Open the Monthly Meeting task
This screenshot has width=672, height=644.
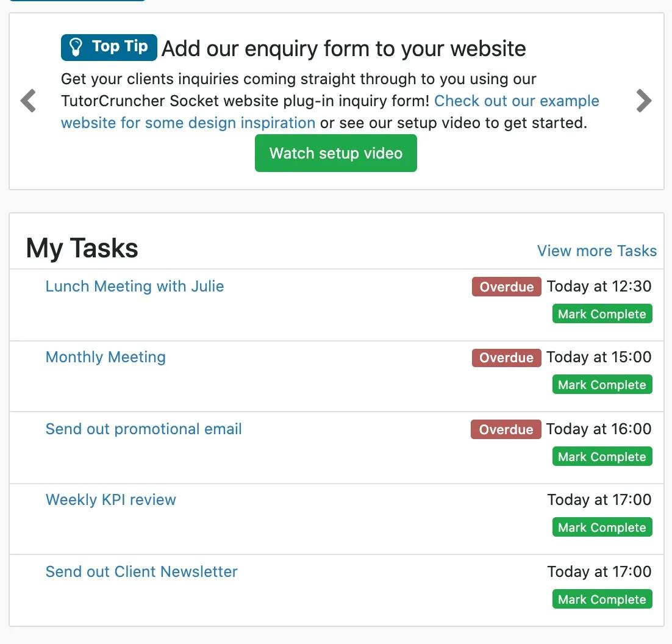click(x=105, y=357)
